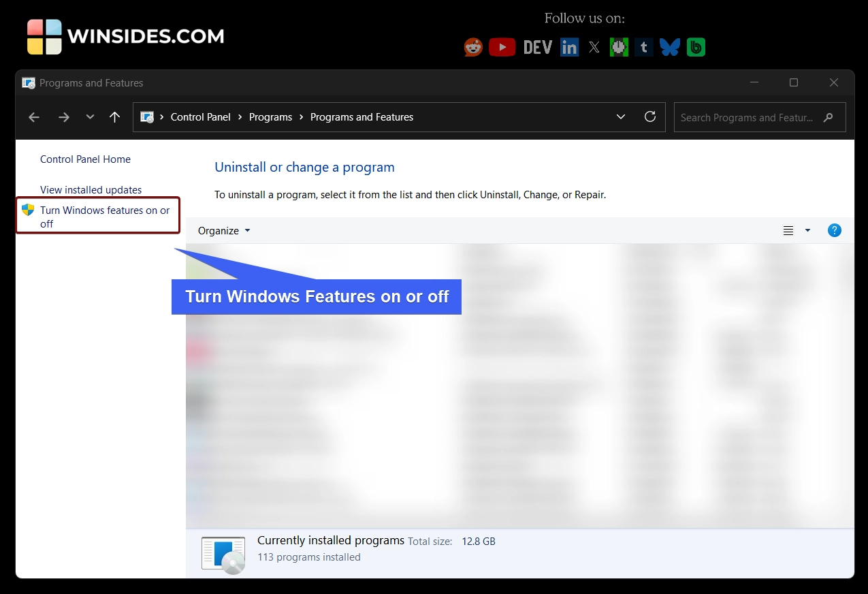Image resolution: width=868 pixels, height=594 pixels.
Task: Open the YouTube channel icon
Action: (502, 46)
